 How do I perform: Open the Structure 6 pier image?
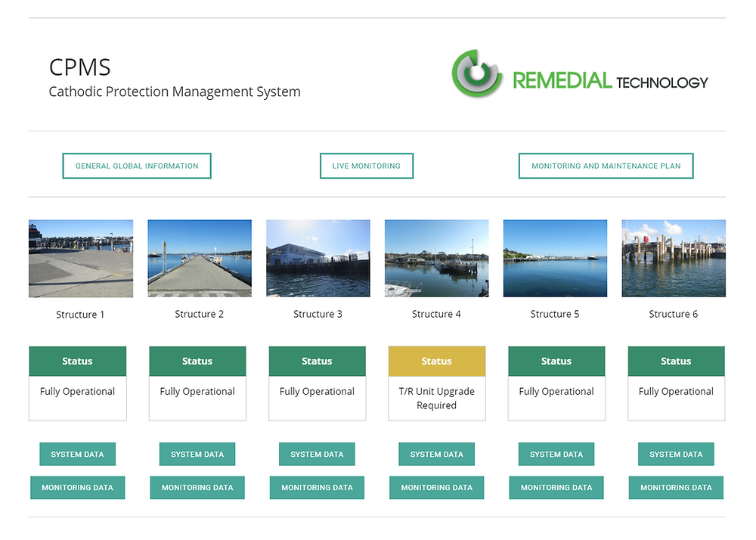(x=674, y=258)
